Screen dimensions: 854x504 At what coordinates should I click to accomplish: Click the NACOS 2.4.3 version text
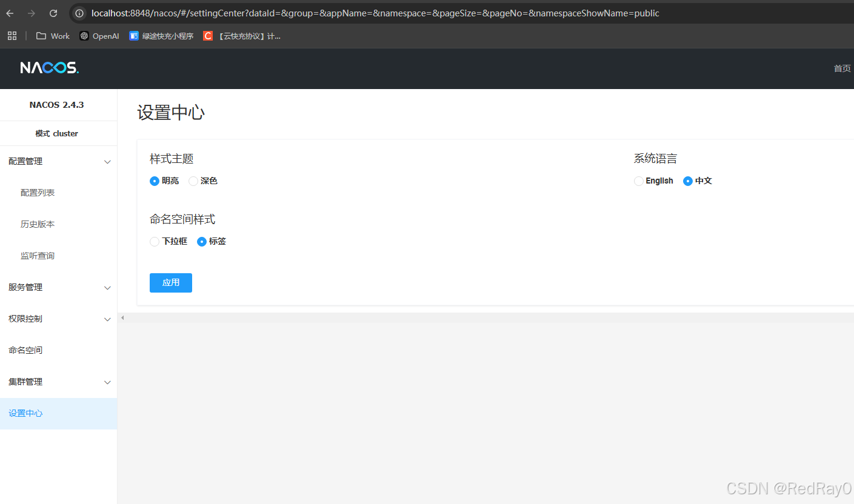(x=56, y=105)
